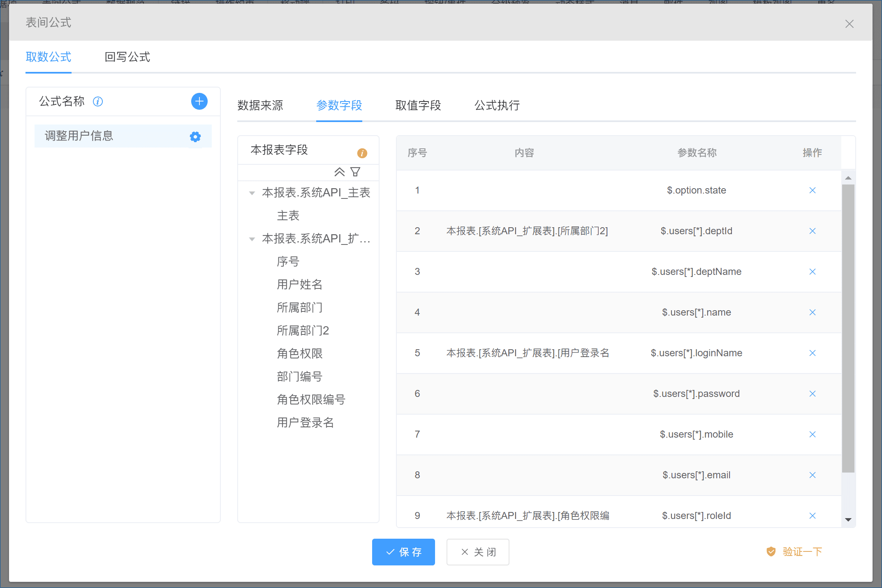Delete parameter row $.users[*].roleId

click(x=813, y=516)
